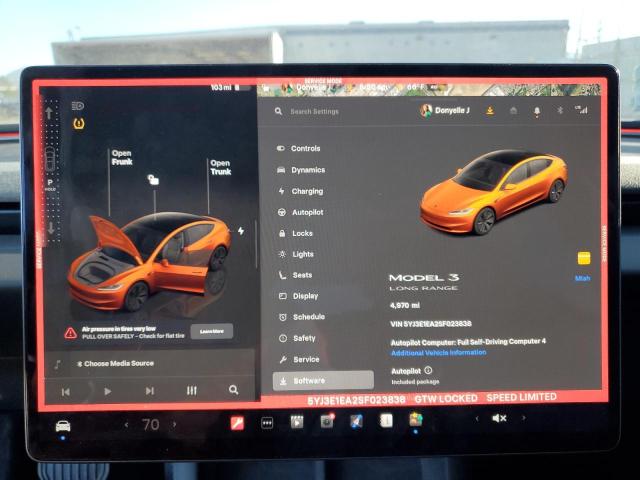Tap the GTW LOCKED status text
Screen dimensions: 640x480
tap(446, 398)
